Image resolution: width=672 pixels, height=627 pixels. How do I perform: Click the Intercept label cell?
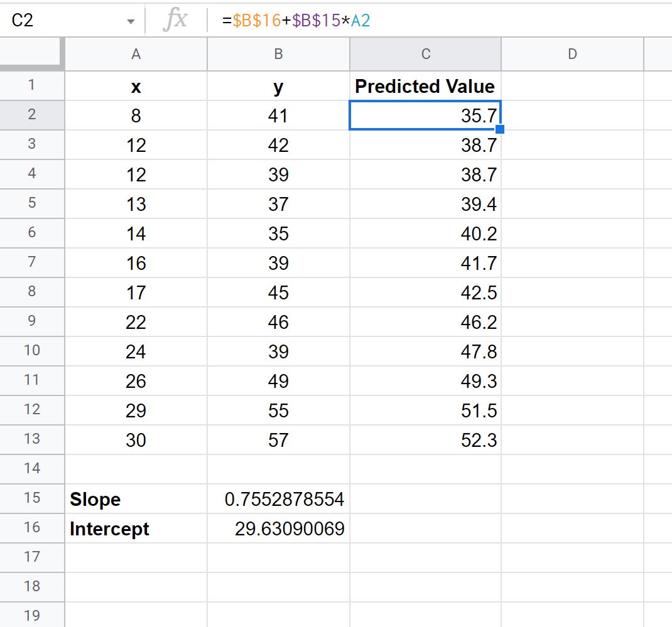136,528
